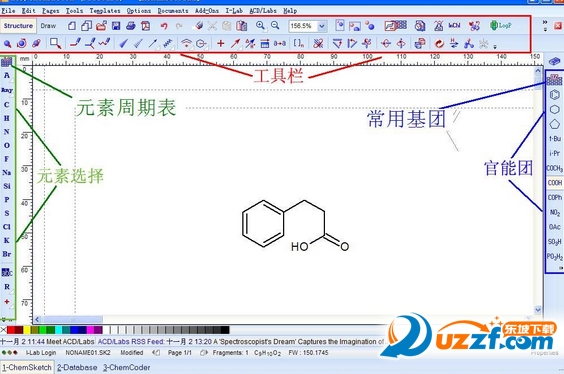Select the Br element in left panel
This screenshot has width=564, height=374.
pyautogui.click(x=6, y=254)
